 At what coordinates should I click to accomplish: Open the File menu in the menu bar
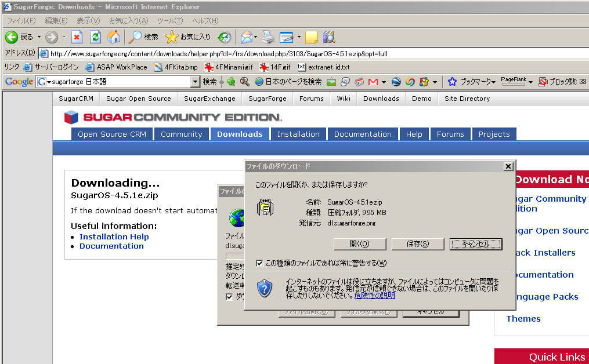21,21
